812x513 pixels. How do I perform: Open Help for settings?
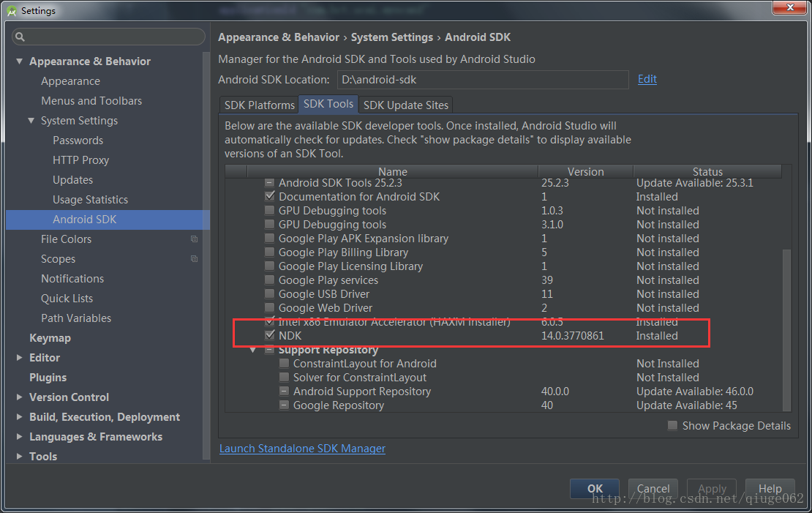pyautogui.click(x=770, y=488)
